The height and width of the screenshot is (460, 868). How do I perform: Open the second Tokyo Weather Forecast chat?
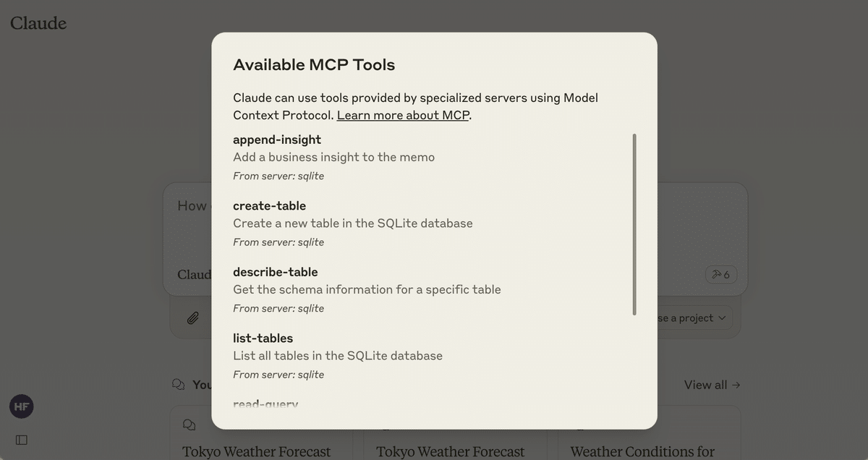[450, 451]
